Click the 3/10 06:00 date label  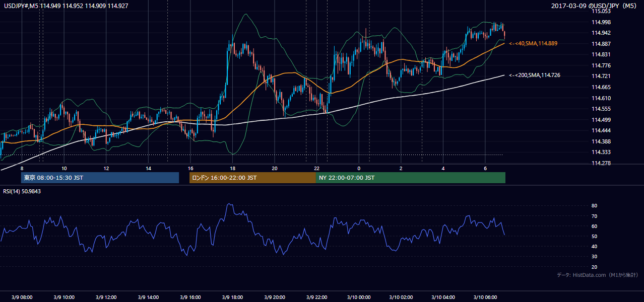tap(485, 297)
